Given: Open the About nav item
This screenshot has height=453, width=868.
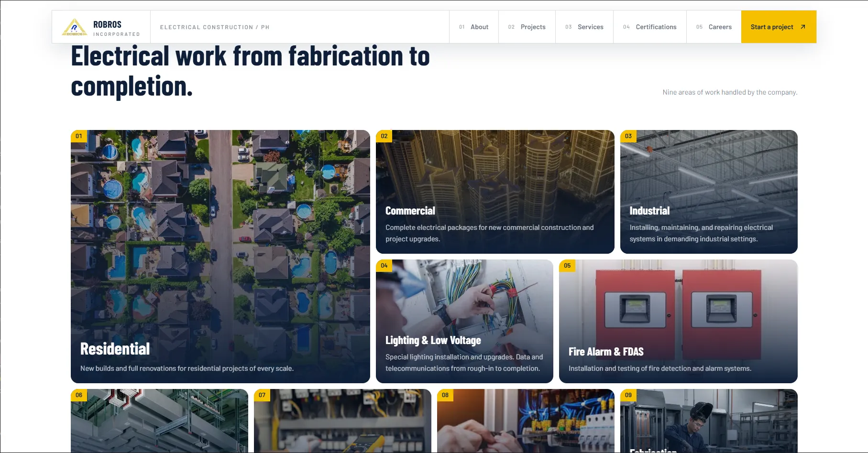Looking at the screenshot, I should coord(474,27).
